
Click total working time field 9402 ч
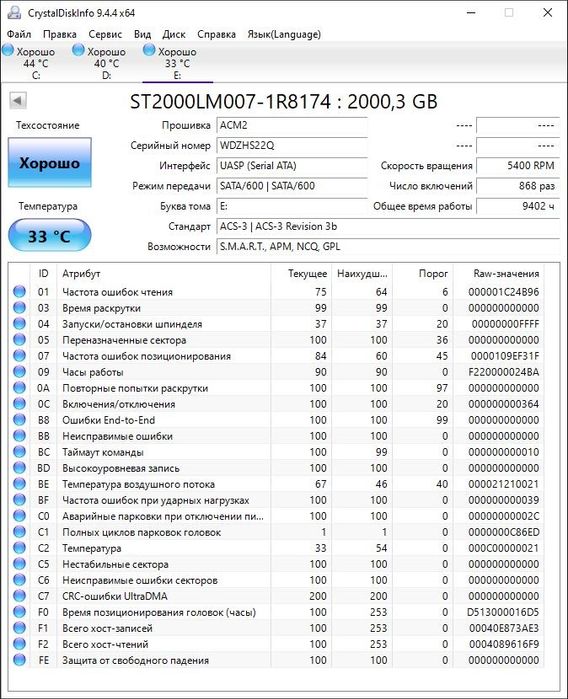coord(518,206)
